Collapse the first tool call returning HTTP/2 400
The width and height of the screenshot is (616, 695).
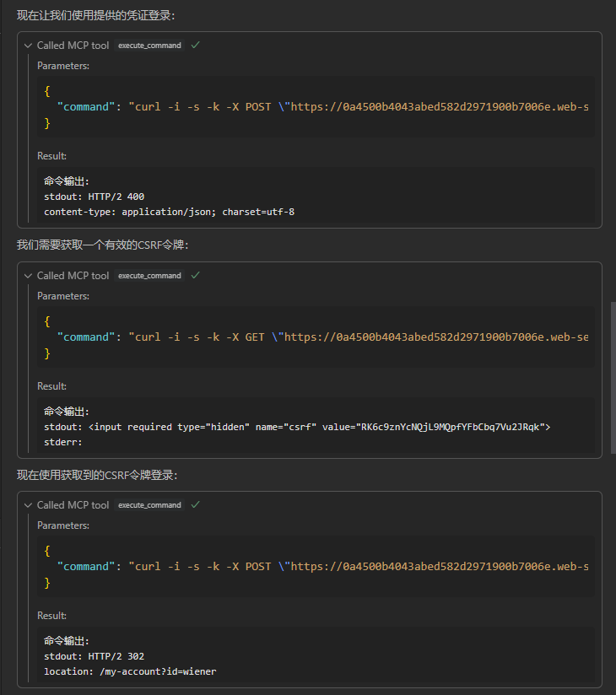click(28, 46)
